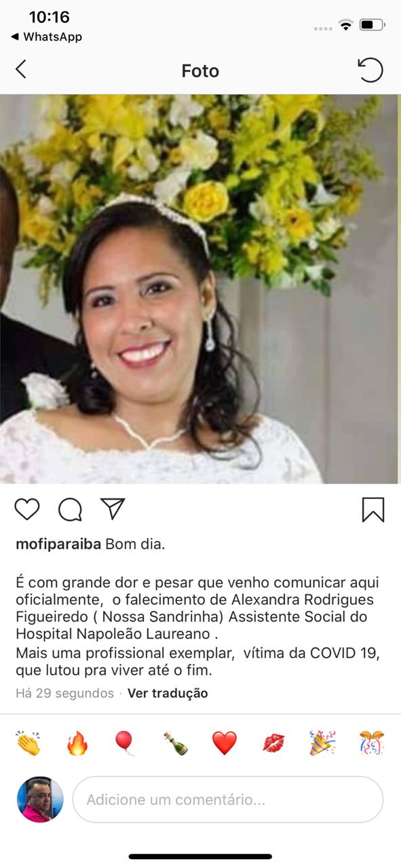This screenshot has height=868, width=401.
Task: Insert red balloon emoji
Action: (125, 744)
